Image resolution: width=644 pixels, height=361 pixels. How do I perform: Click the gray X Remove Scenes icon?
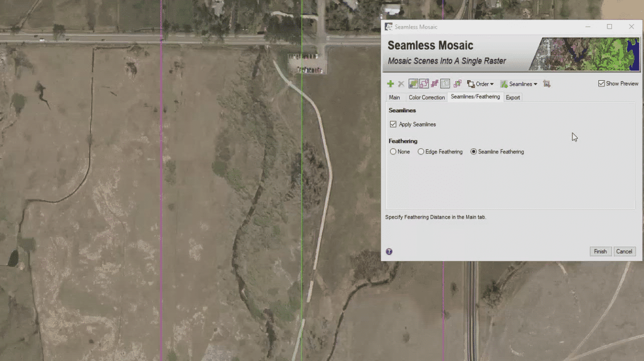coord(401,84)
